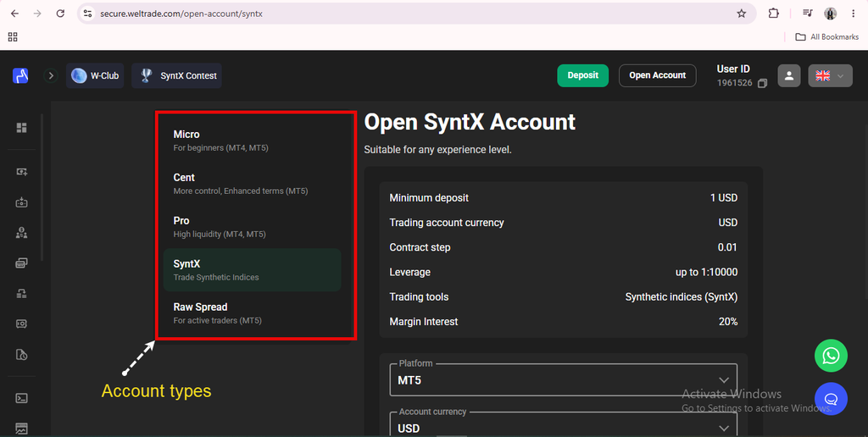Click the deposit funds sidebar icon

[21, 202]
